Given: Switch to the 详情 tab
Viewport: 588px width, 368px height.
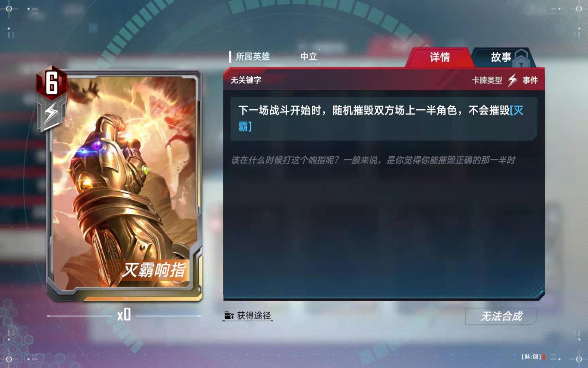Looking at the screenshot, I should click(439, 57).
